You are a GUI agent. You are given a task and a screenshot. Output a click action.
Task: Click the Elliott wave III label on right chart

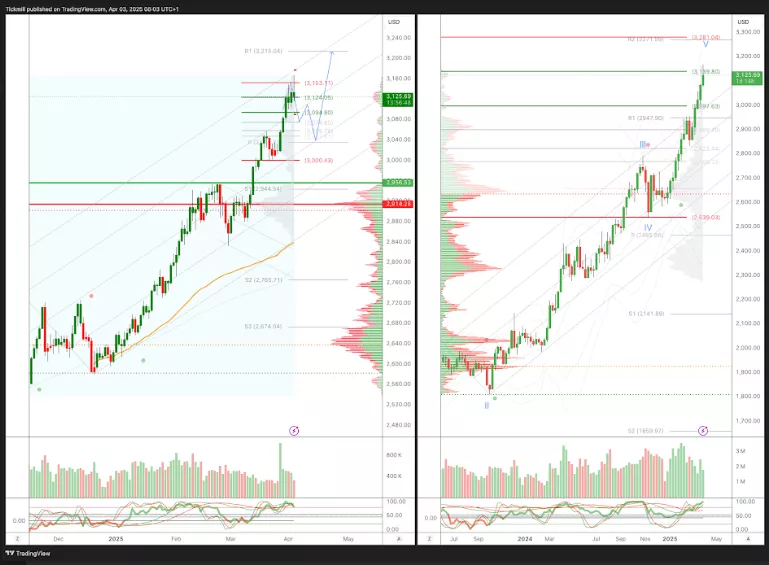(x=644, y=145)
